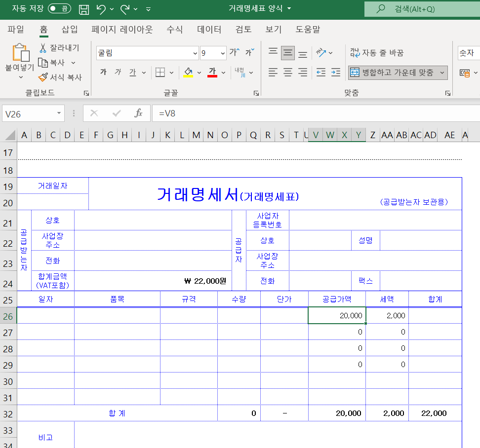Click the Save icon in title bar
480x448 pixels.
[x=84, y=9]
